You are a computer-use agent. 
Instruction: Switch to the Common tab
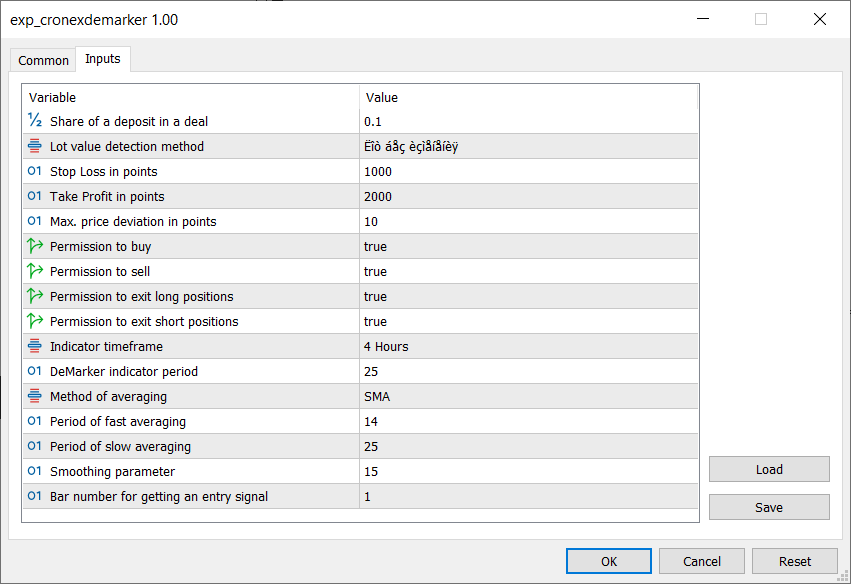tap(44, 60)
